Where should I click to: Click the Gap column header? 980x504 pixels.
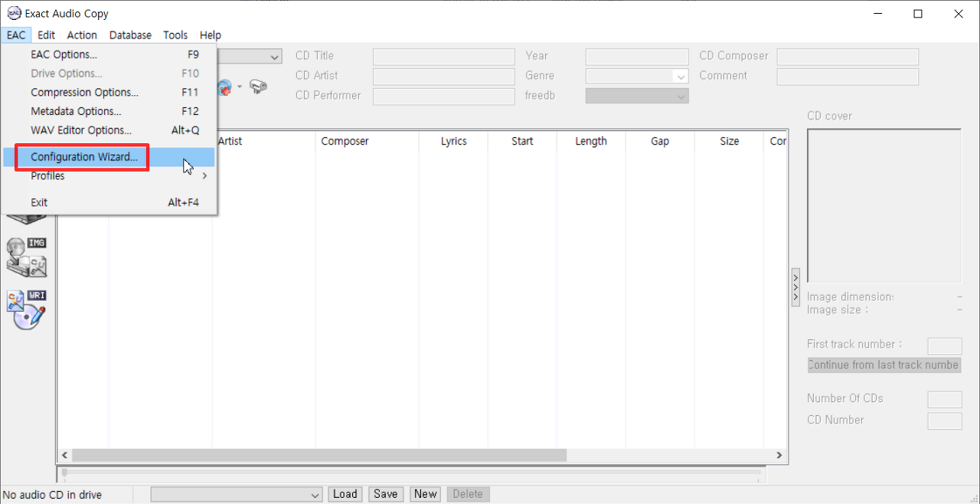(660, 141)
